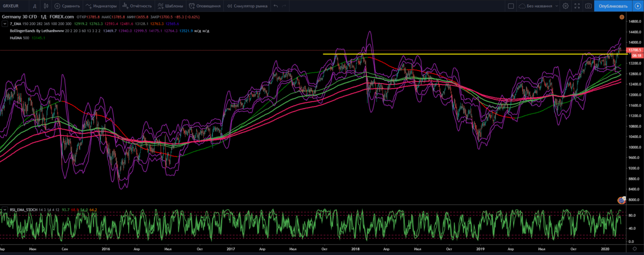The image size is (644, 255).
Task: Take a snapshot with the camera icon
Action: pyautogui.click(x=589, y=6)
